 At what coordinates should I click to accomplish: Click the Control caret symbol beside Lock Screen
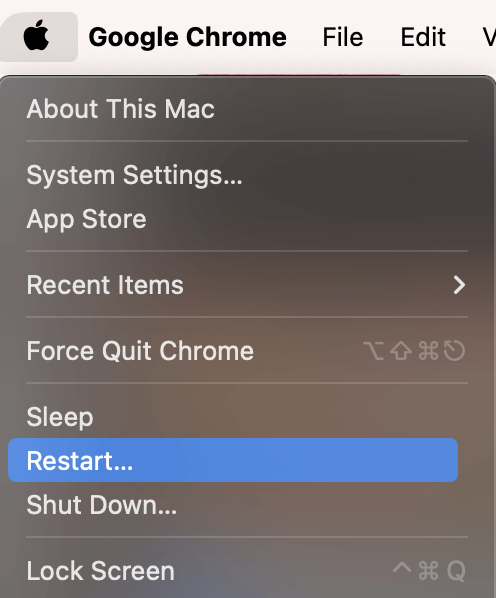pyautogui.click(x=402, y=567)
